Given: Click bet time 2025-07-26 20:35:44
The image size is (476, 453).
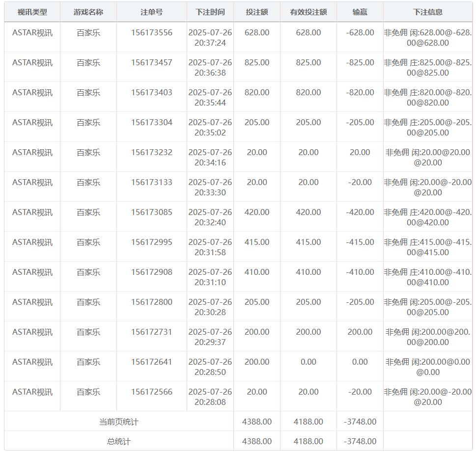Looking at the screenshot, I should click(210, 97).
